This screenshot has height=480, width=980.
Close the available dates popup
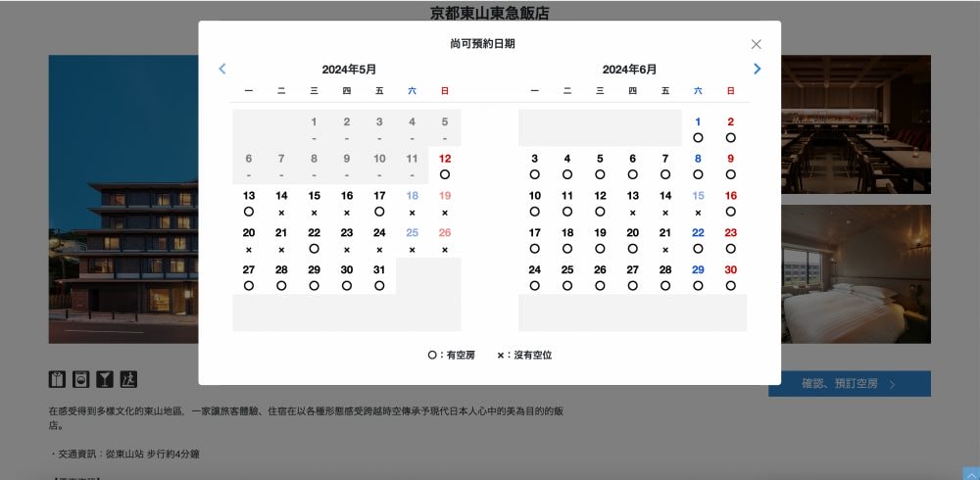(757, 44)
